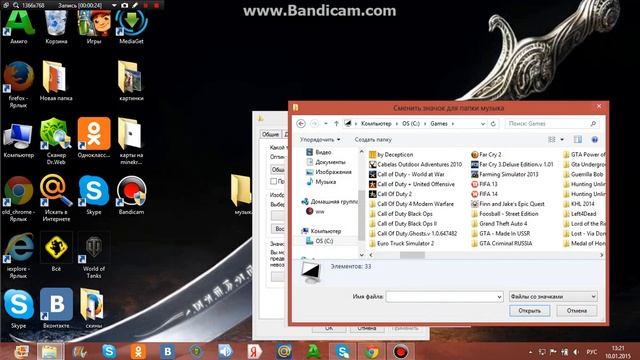
Task: Click OS (C:) in the address breadcrumb
Action: pyautogui.click(x=411, y=123)
